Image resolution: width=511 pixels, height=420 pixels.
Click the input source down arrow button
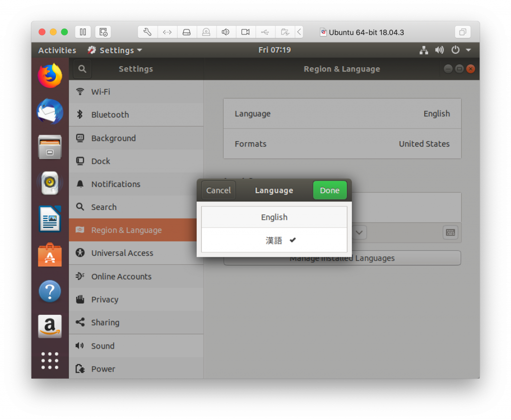point(359,232)
